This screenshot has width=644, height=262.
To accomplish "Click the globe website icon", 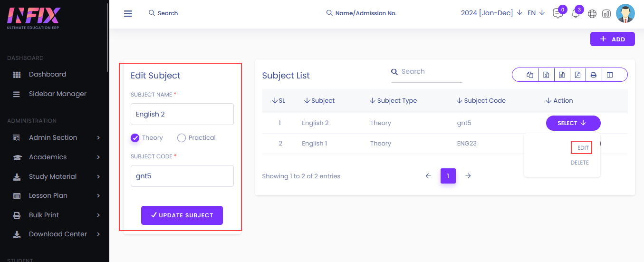I will click(592, 14).
